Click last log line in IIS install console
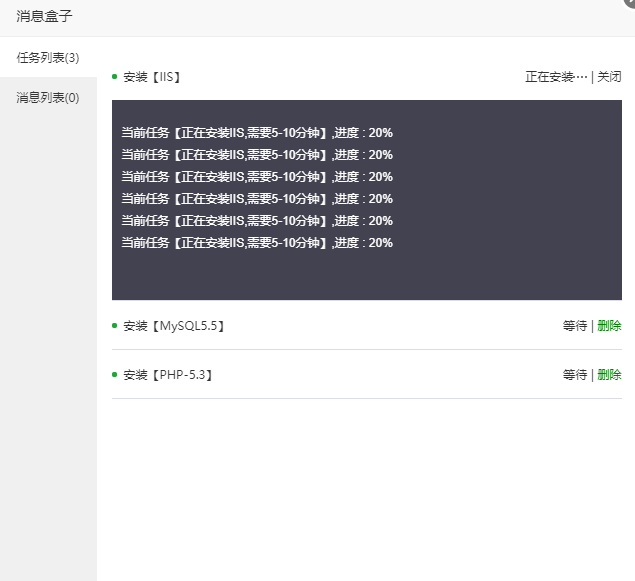The height and width of the screenshot is (581, 635). [x=257, y=243]
